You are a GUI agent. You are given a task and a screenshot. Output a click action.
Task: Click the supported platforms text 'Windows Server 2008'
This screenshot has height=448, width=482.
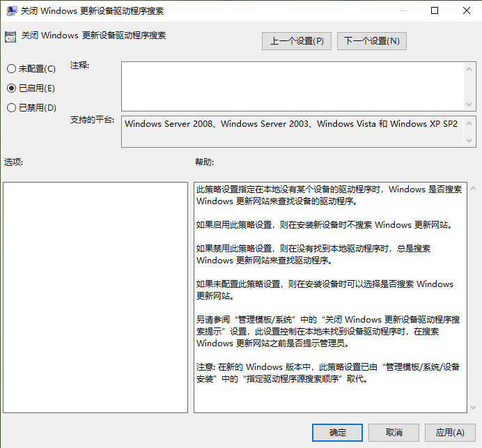click(169, 123)
